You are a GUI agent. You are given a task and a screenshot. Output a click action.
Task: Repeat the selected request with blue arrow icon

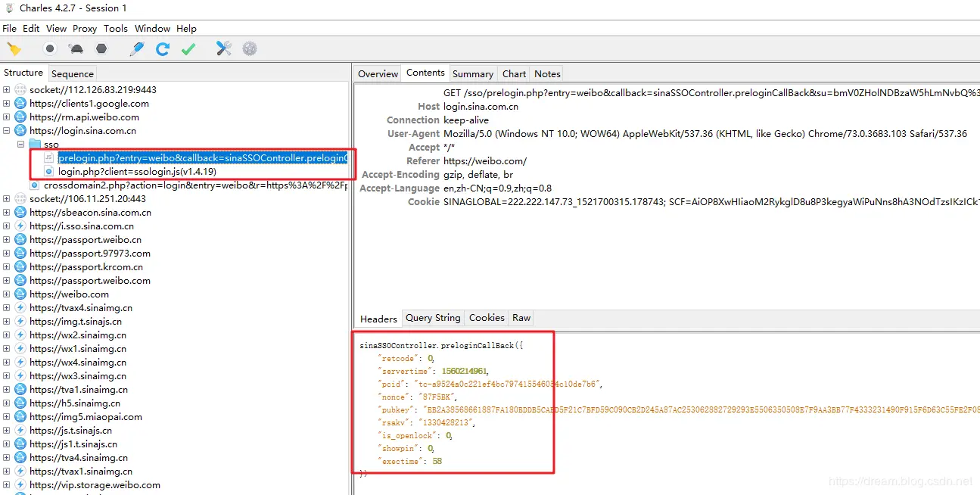163,49
